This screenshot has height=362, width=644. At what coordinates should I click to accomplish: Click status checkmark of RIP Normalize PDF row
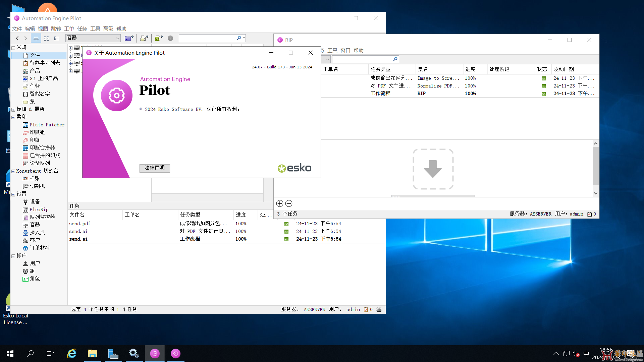544,86
